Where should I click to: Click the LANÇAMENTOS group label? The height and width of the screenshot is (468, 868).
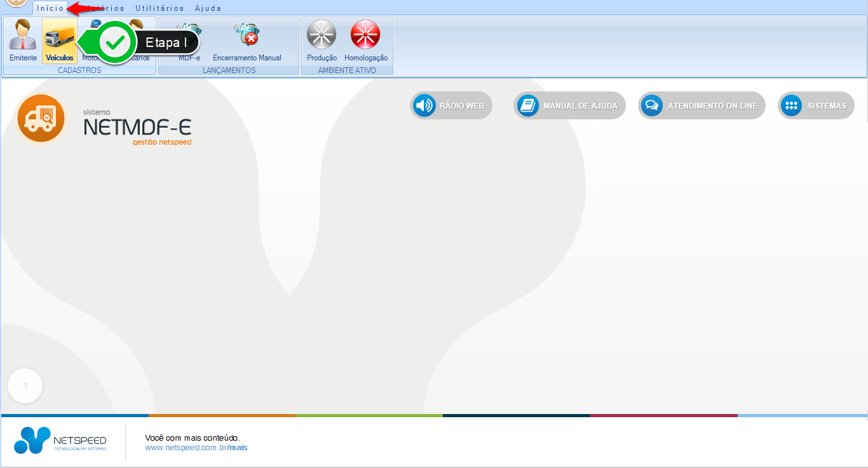(229, 70)
